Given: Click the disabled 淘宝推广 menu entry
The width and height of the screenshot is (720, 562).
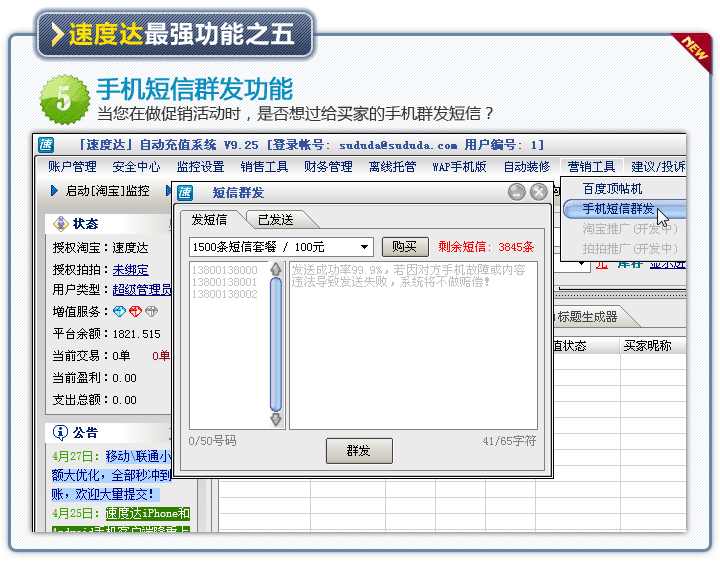Looking at the screenshot, I should pyautogui.click(x=630, y=229).
